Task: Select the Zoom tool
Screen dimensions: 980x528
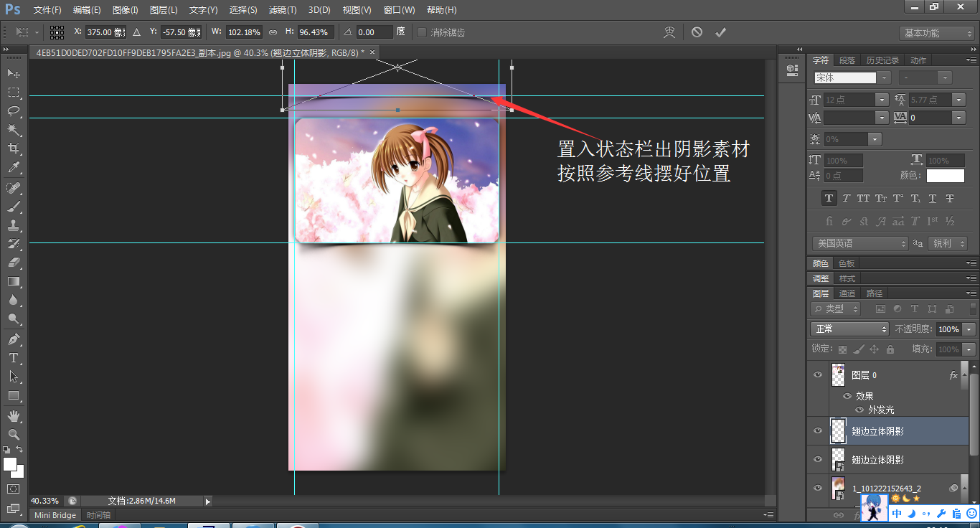Action: pos(14,434)
